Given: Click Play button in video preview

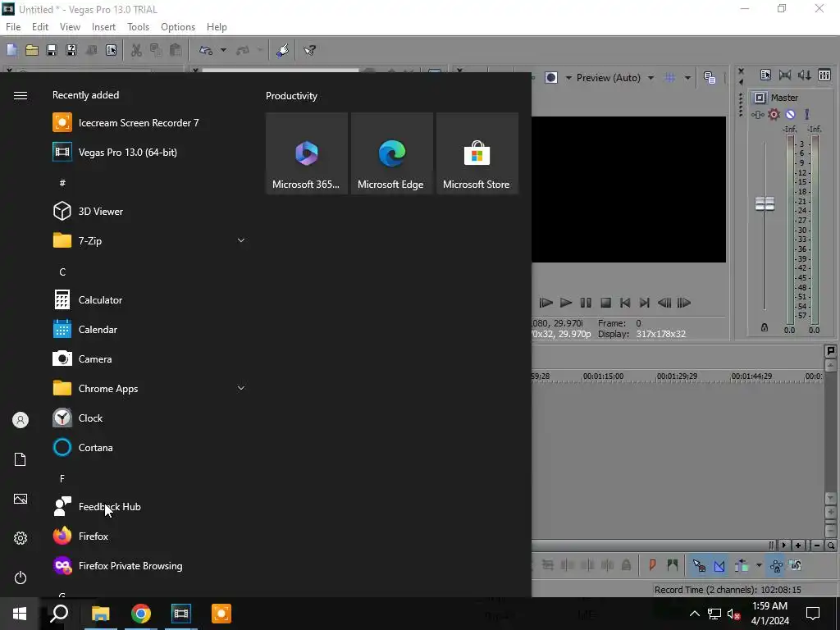Looking at the screenshot, I should pyautogui.click(x=566, y=303).
